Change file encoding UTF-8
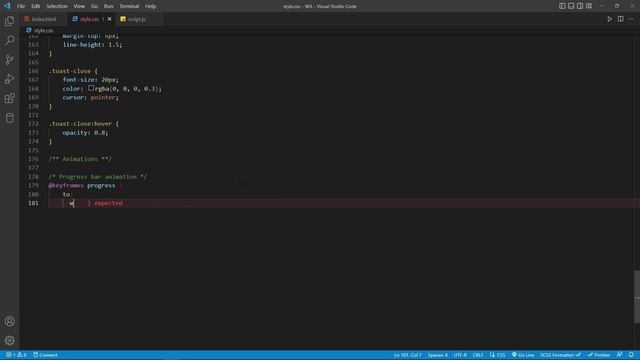 460,355
